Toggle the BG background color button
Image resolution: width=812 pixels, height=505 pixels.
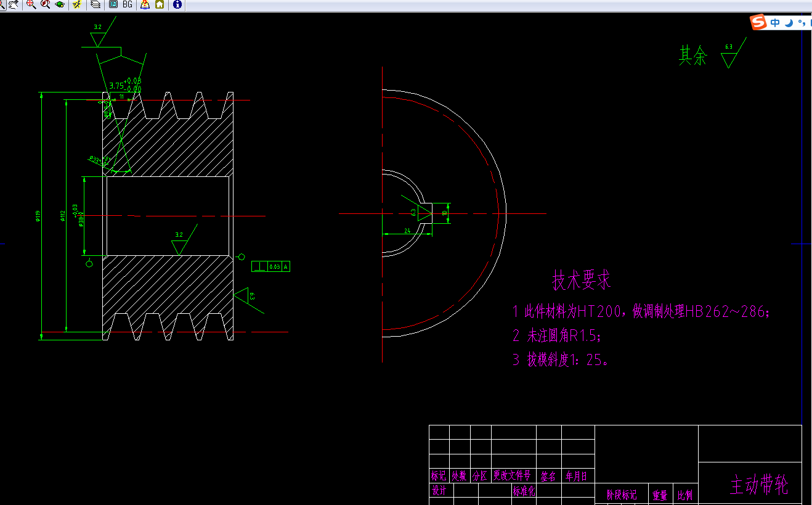[128, 4]
